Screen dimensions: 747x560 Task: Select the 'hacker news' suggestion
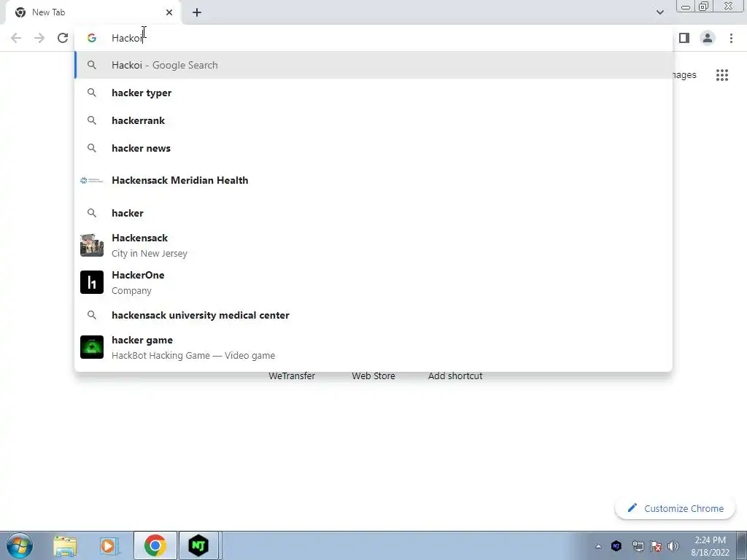[x=373, y=148]
